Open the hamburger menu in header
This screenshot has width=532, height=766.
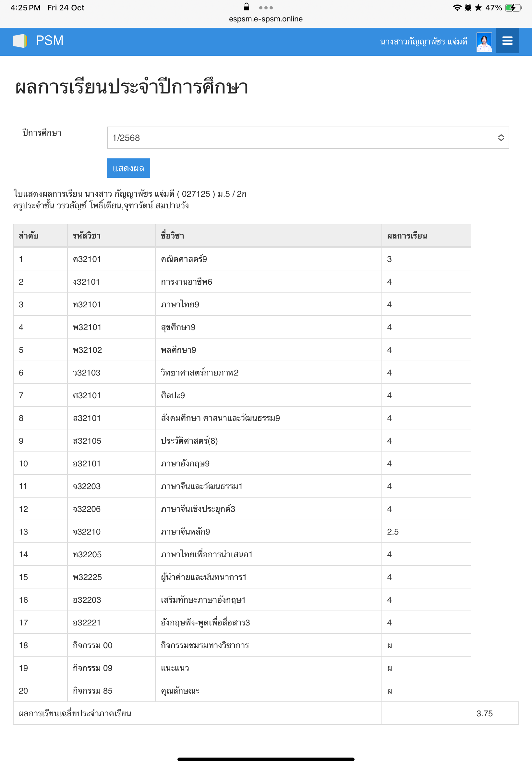[507, 41]
